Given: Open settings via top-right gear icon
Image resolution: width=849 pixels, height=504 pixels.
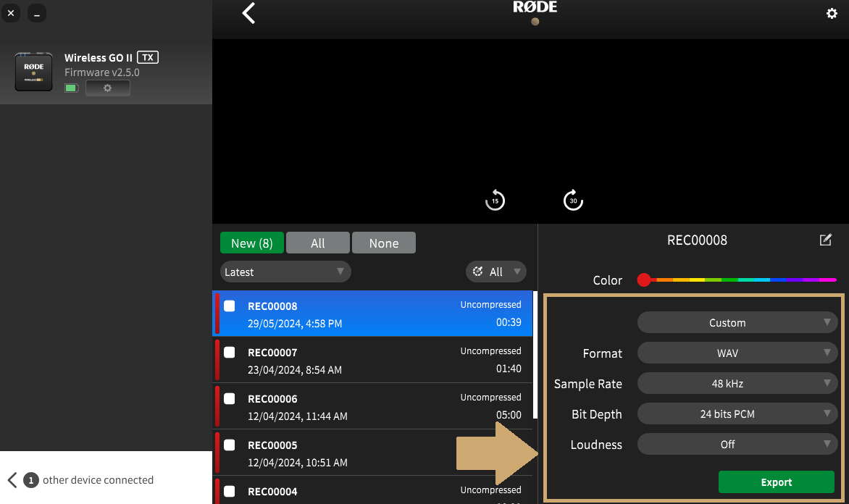Looking at the screenshot, I should pyautogui.click(x=832, y=14).
